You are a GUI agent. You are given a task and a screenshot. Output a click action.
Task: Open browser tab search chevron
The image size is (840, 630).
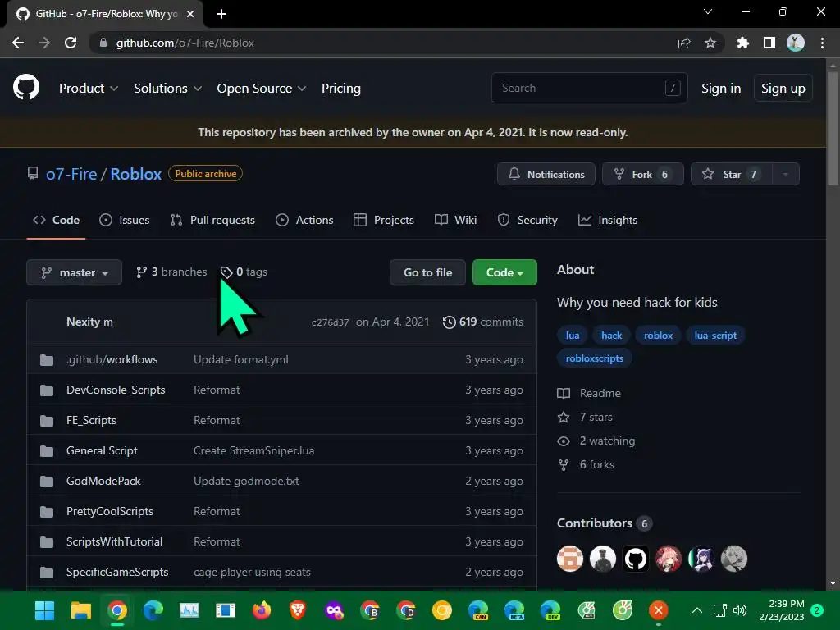(708, 11)
